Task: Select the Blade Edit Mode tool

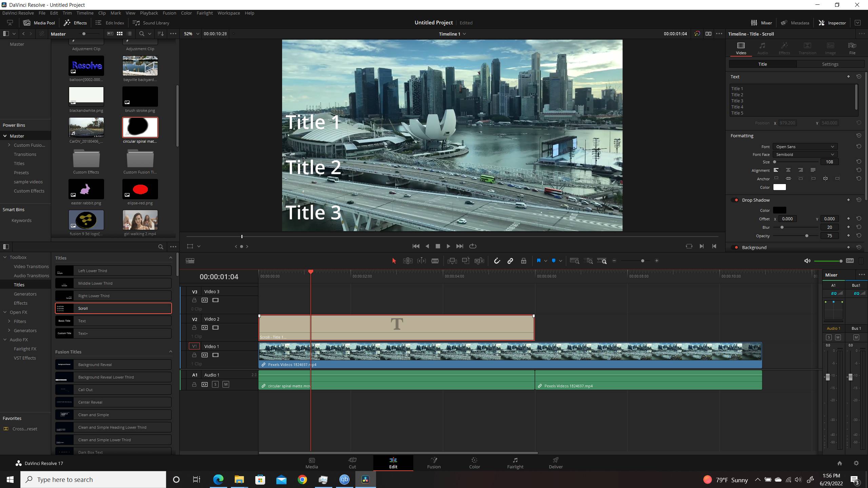Action: 435,261
